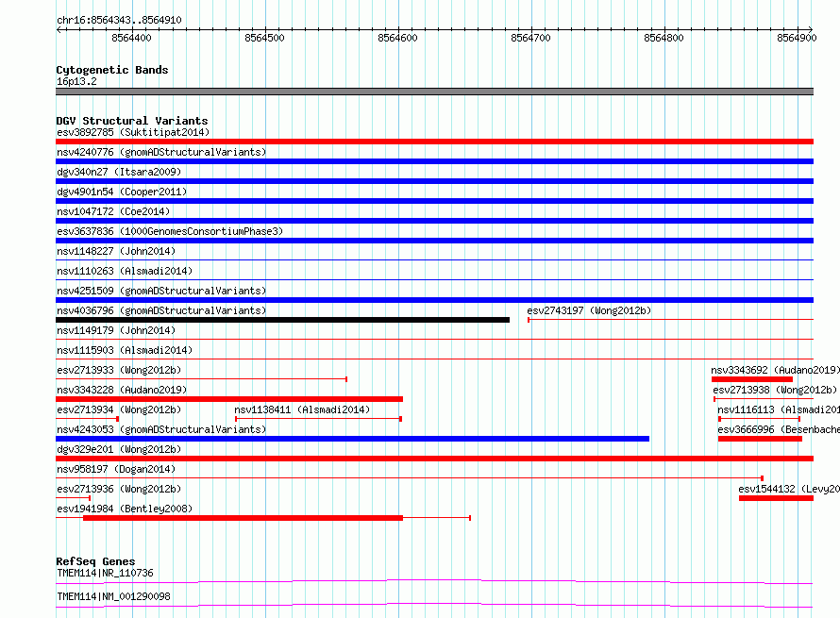Click the esv3892785 (Suktitipat2014) variant label
The width and height of the screenshot is (840, 618).
[x=133, y=132]
